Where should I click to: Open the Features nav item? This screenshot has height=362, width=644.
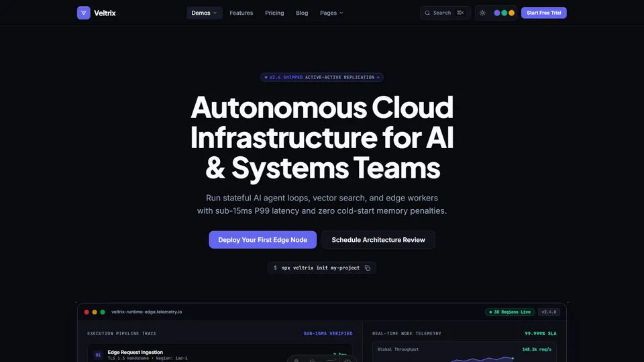(241, 13)
